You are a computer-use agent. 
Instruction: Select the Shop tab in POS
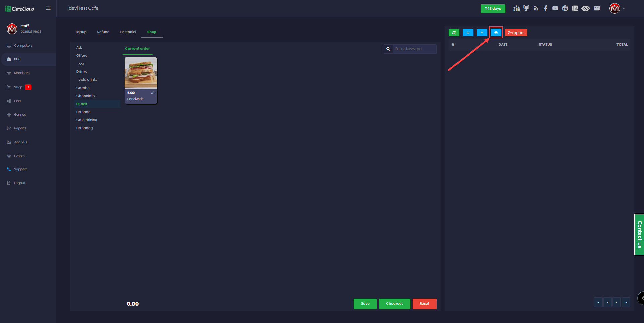[152, 32]
